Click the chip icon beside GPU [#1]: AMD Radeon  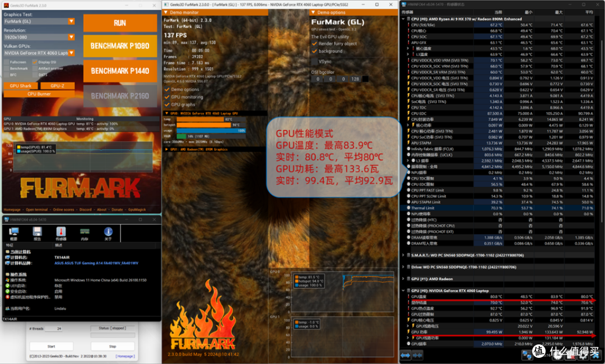tap(408, 279)
